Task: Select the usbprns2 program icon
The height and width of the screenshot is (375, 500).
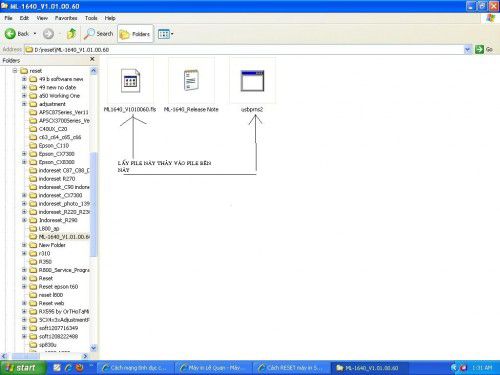Action: pos(252,81)
